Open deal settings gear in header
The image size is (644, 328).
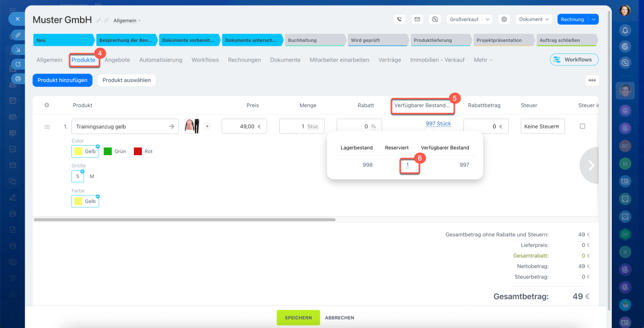click(504, 19)
